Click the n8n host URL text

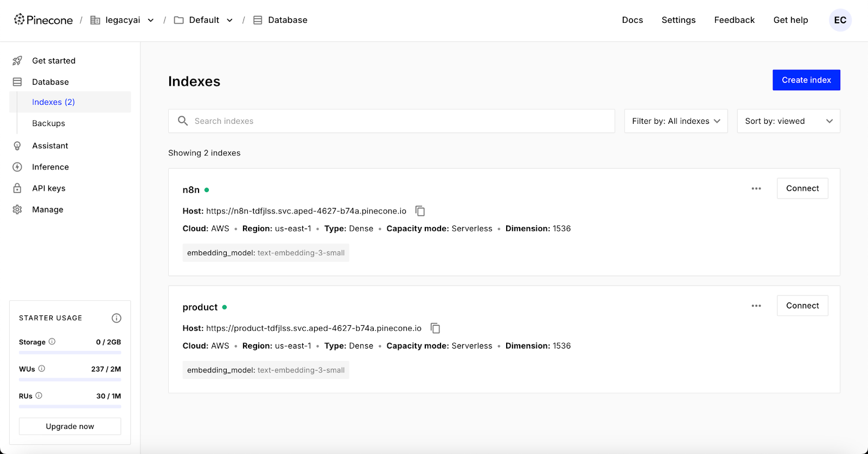click(x=306, y=211)
